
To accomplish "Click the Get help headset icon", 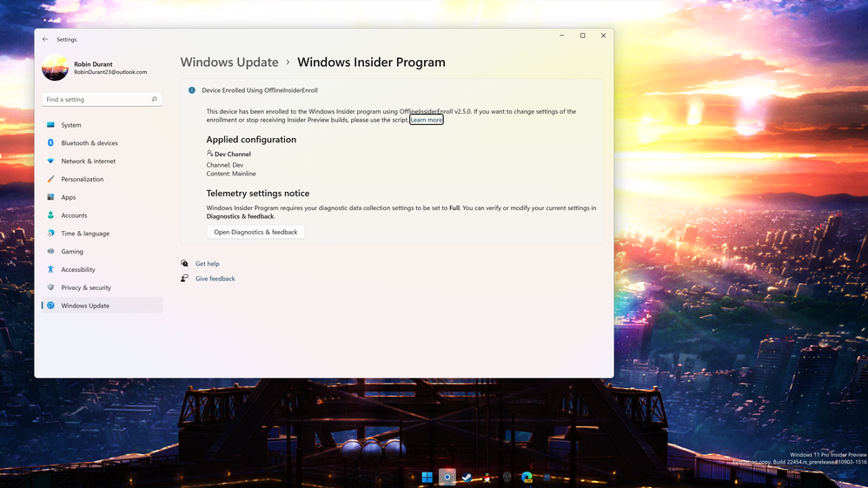I will [184, 263].
